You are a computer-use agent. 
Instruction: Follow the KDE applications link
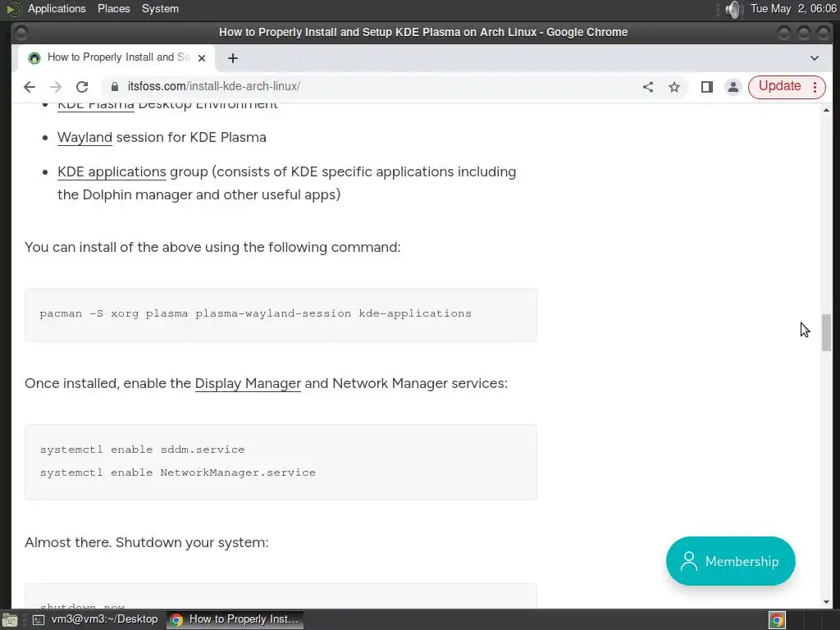pyautogui.click(x=112, y=171)
